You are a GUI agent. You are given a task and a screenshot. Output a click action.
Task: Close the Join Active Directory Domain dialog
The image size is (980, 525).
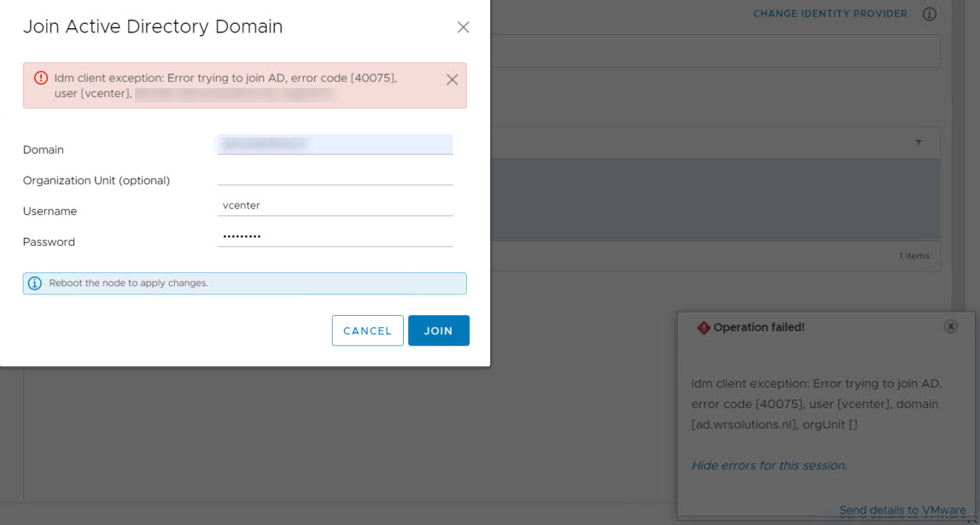[x=463, y=26]
